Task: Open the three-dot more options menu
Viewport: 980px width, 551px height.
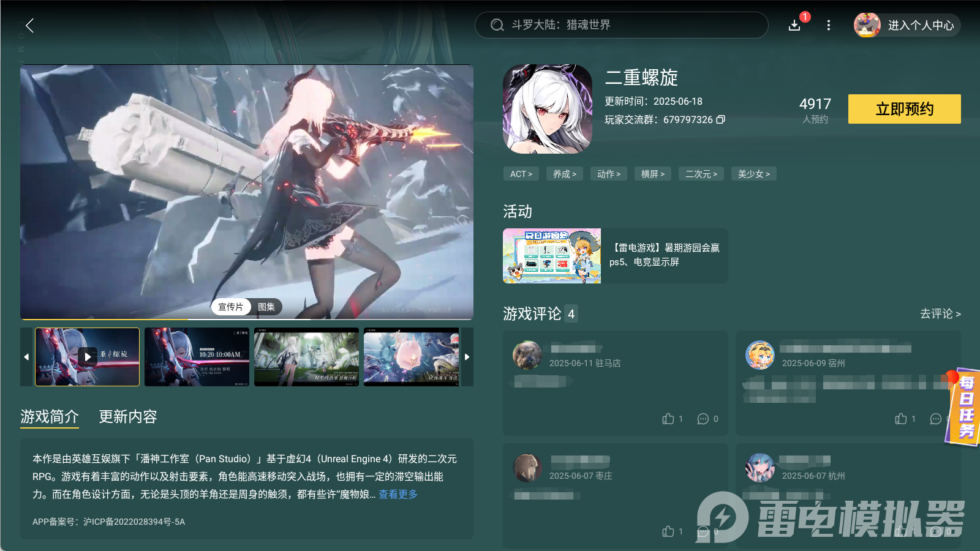Action: click(x=829, y=25)
